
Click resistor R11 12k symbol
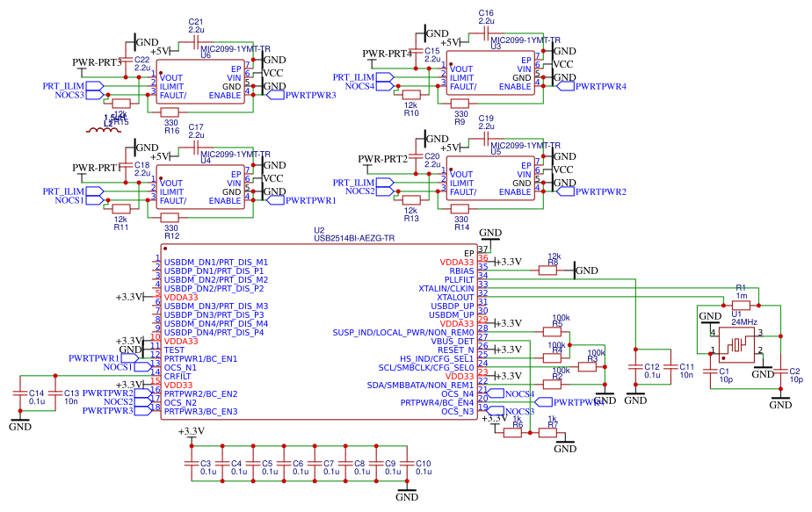pyautogui.click(x=121, y=209)
